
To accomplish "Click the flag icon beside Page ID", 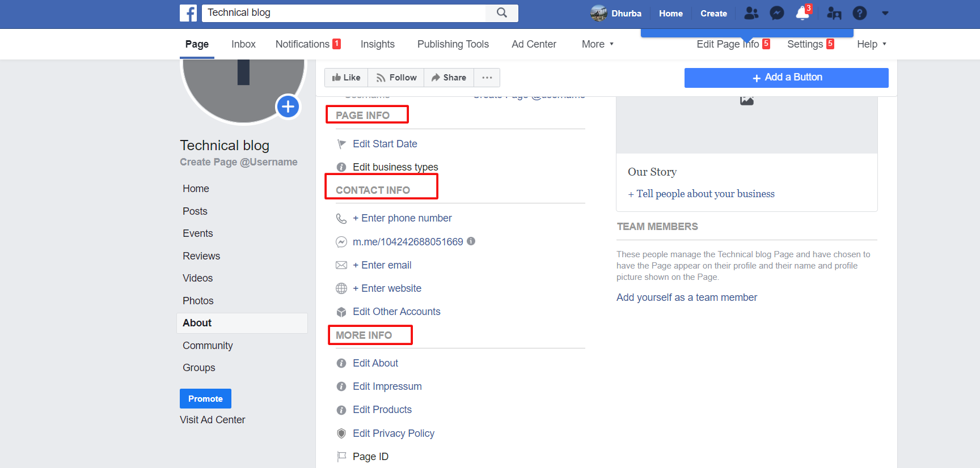I will pos(341,457).
